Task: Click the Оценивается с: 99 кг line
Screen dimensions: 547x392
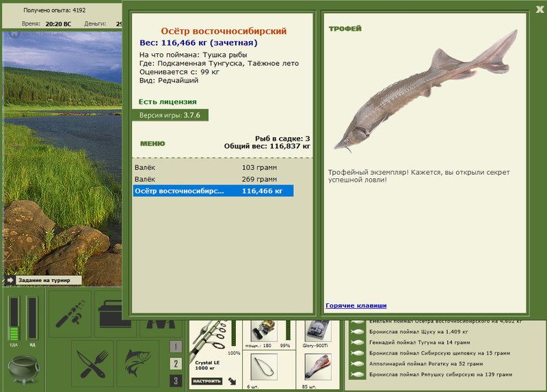Action: click(x=179, y=72)
